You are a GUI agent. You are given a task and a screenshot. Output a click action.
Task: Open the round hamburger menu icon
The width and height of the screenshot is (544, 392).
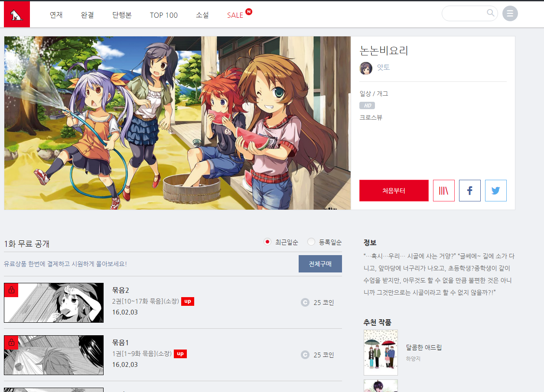tap(510, 13)
